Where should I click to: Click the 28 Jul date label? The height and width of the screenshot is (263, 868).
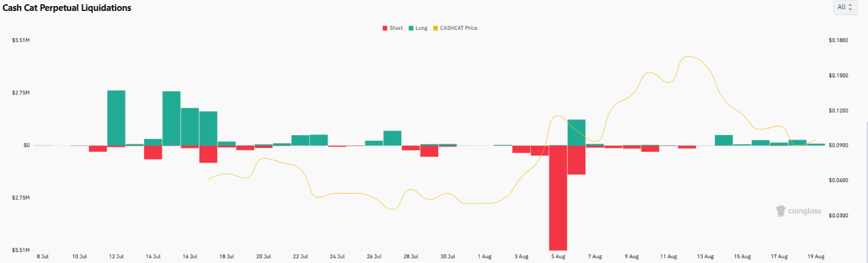tap(410, 257)
